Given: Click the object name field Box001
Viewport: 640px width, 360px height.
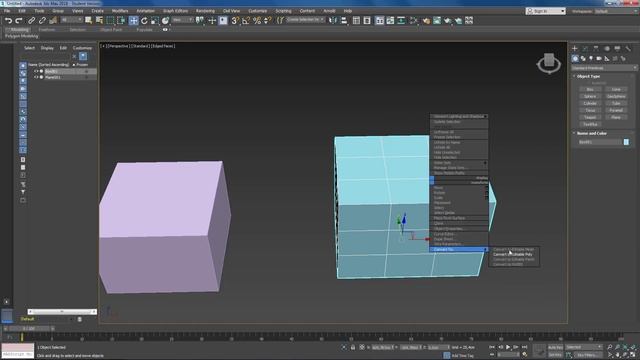Looking at the screenshot, I should point(599,142).
